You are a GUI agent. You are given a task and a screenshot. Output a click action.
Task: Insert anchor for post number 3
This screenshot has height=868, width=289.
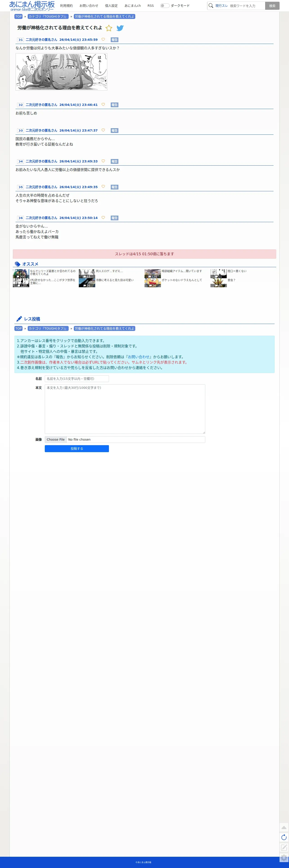(x=20, y=130)
